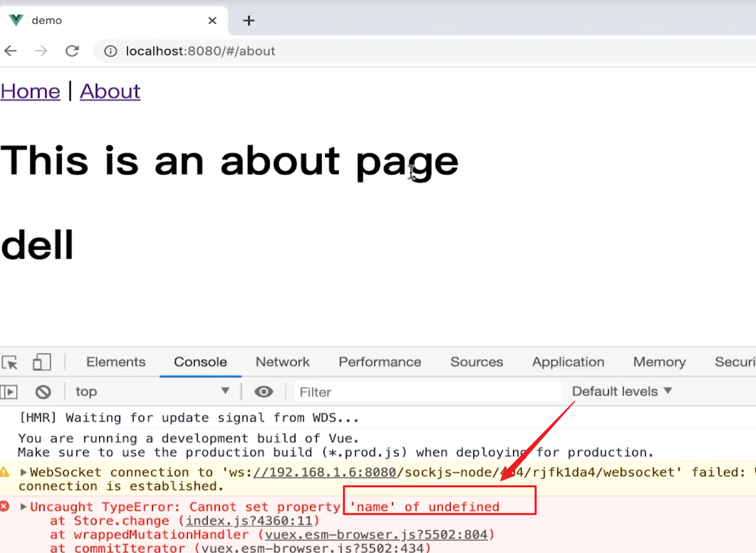
Task: Select the demo tab
Action: pyautogui.click(x=113, y=21)
